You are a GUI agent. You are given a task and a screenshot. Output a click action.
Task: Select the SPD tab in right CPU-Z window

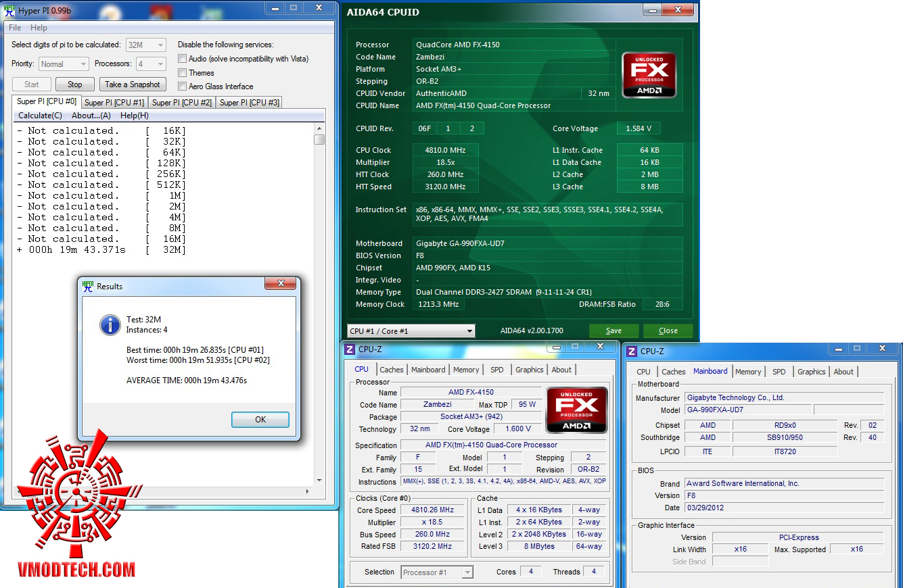779,372
